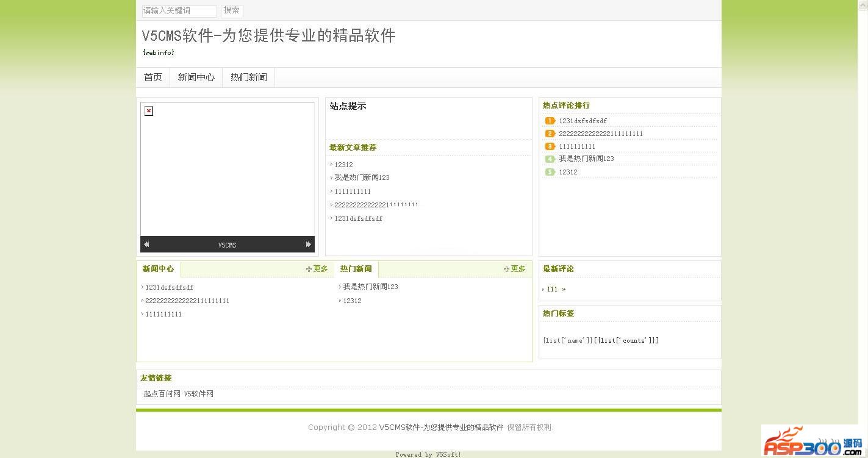
Task: Click the next slide arrow in slideshow
Action: 308,245
